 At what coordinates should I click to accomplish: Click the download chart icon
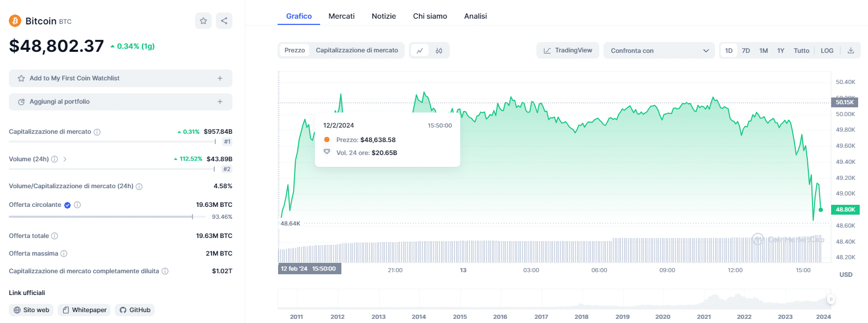click(851, 50)
